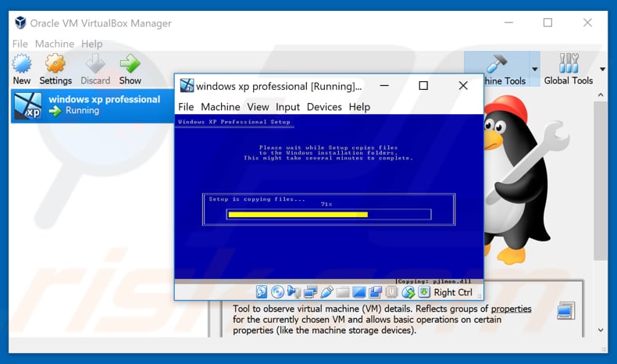Click the display indicator icon
The height and width of the screenshot is (364, 617).
tap(358, 292)
